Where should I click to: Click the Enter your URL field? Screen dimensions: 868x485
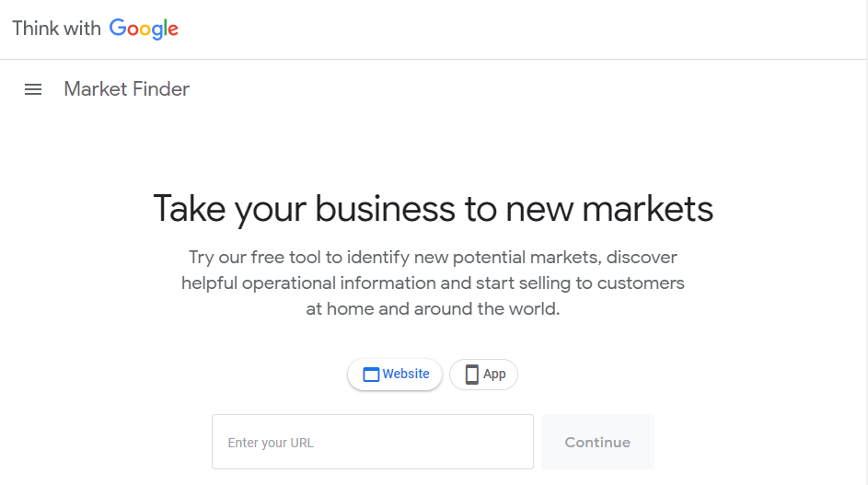pyautogui.click(x=372, y=443)
